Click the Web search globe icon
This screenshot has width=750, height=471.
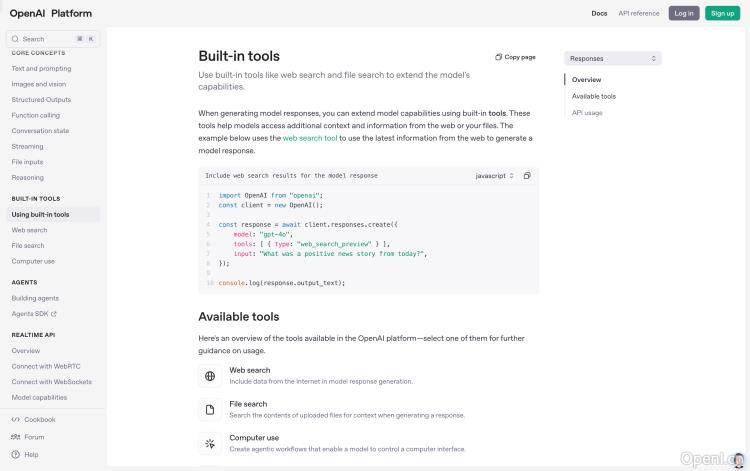[210, 376]
